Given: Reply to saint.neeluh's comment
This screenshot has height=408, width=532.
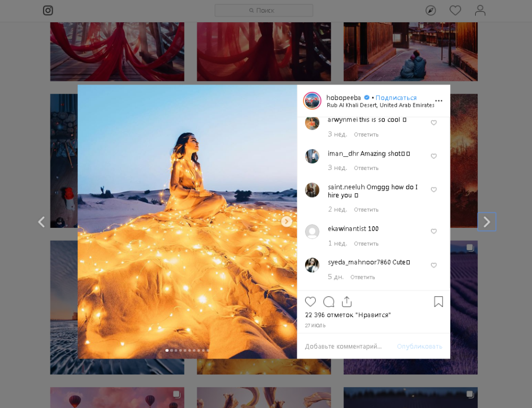Looking at the screenshot, I should (366, 210).
